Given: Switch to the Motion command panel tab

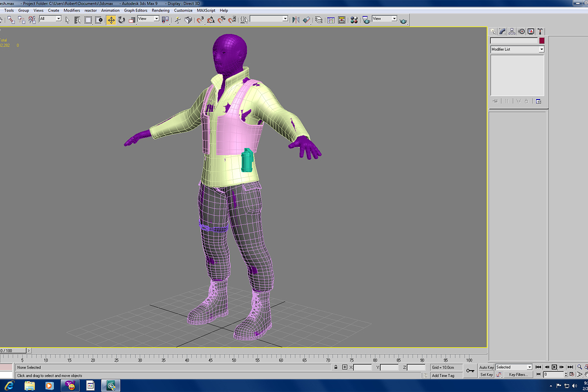Looking at the screenshot, I should pos(521,31).
